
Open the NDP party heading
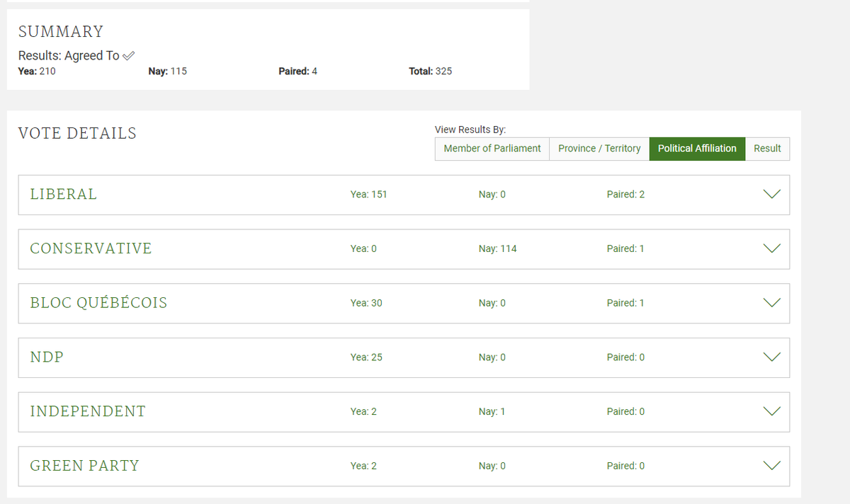coord(47,357)
